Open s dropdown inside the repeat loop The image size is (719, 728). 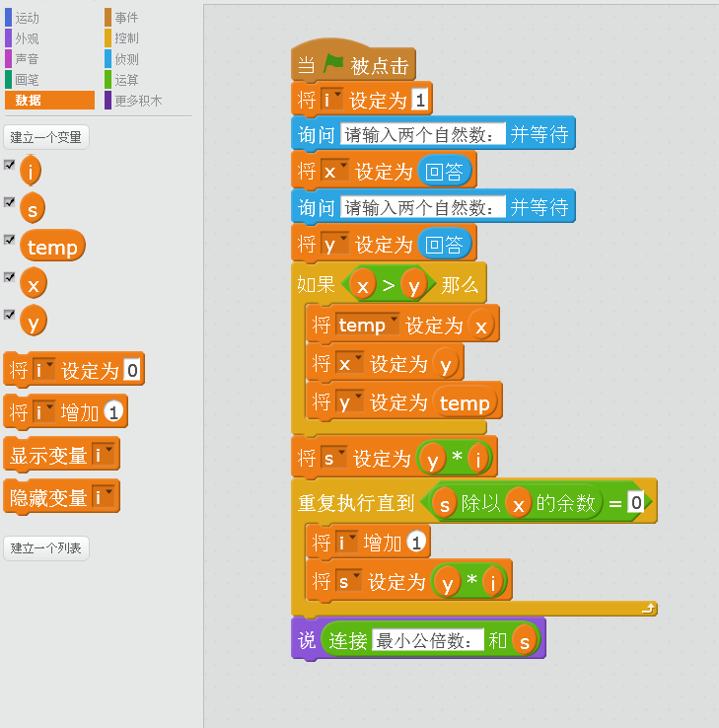point(348,581)
